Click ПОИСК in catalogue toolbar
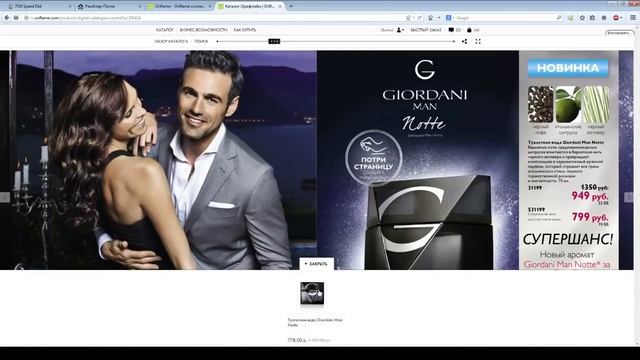The width and height of the screenshot is (640, 360). 201,41
